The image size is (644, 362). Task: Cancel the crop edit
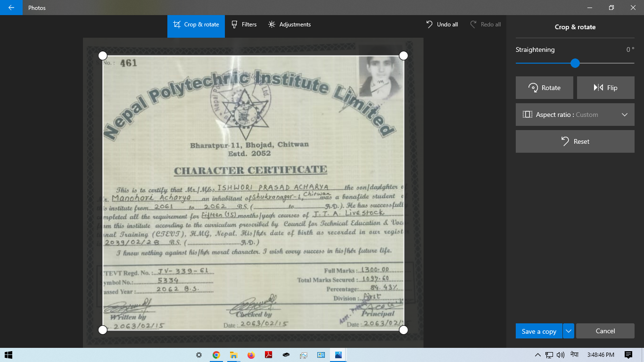(x=605, y=331)
